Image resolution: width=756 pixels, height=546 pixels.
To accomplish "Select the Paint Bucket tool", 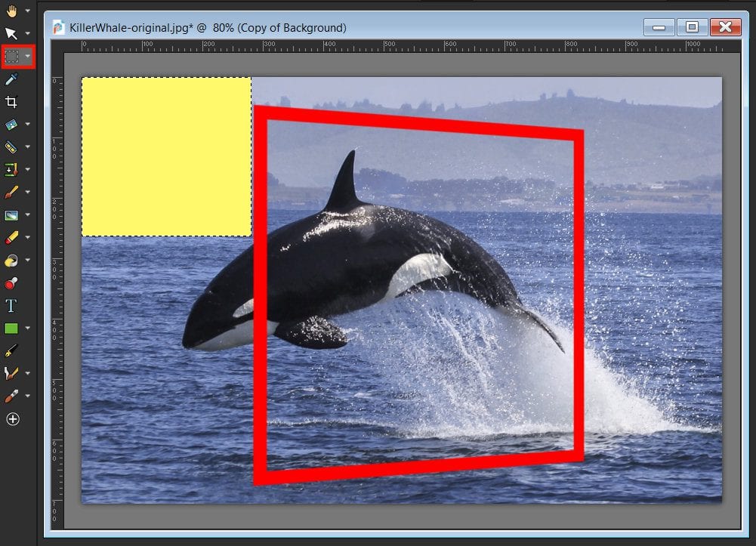I will click(11, 260).
